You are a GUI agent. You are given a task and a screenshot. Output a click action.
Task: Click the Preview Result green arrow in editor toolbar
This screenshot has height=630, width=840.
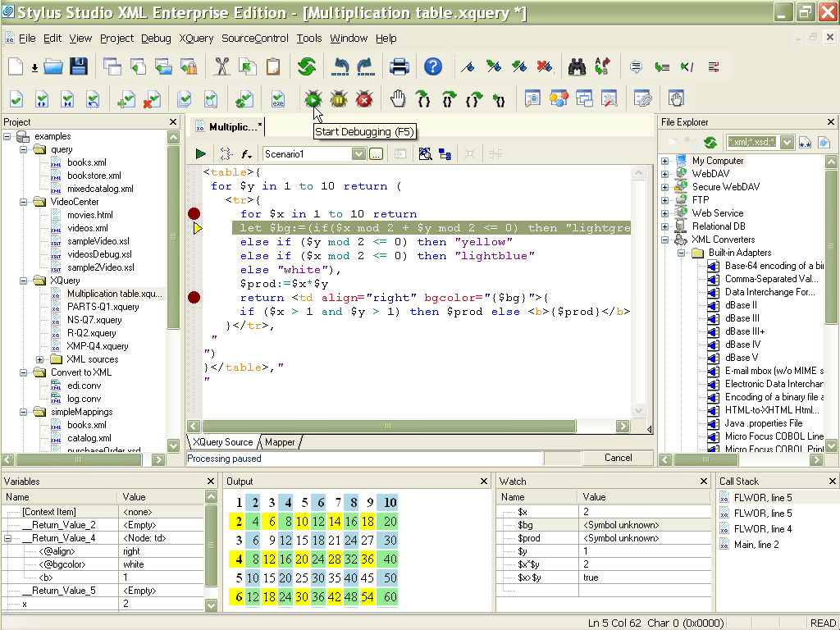click(200, 153)
